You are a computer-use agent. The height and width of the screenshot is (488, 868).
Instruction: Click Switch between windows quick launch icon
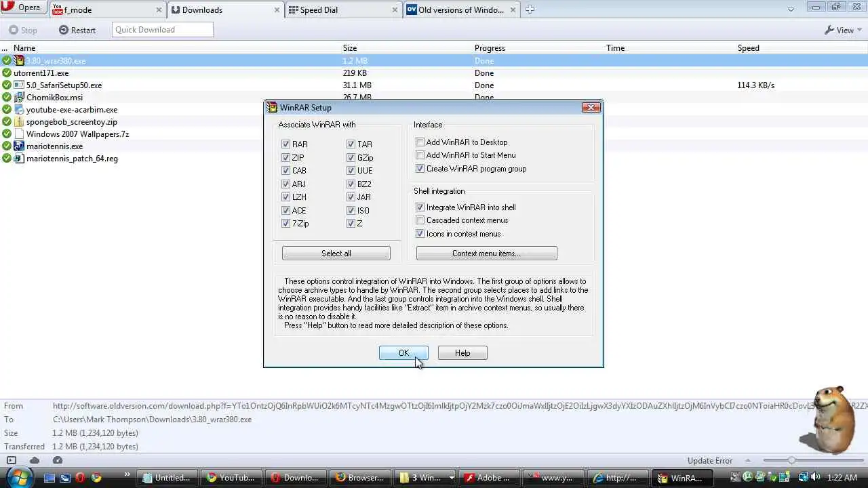[x=65, y=478]
